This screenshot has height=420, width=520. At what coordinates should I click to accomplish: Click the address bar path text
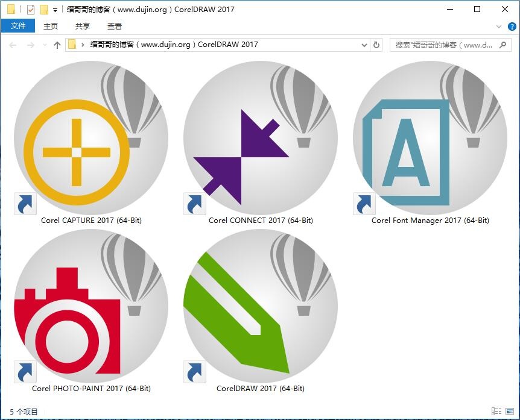click(x=174, y=45)
